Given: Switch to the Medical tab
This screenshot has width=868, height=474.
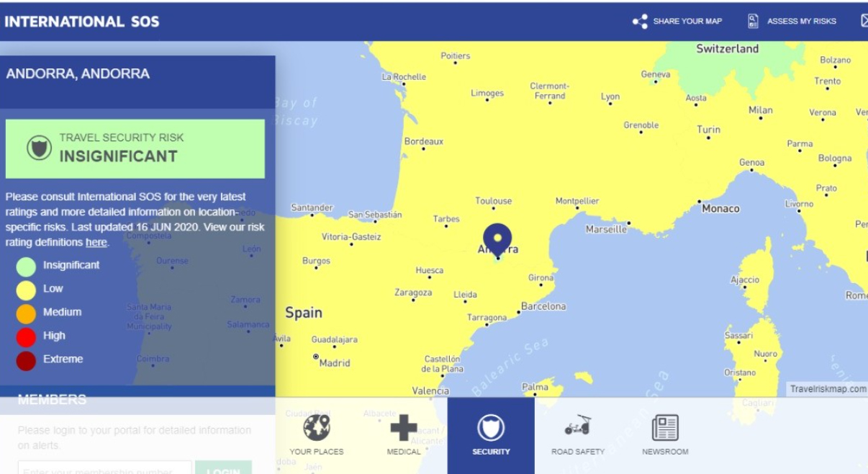Looking at the screenshot, I should 404,435.
